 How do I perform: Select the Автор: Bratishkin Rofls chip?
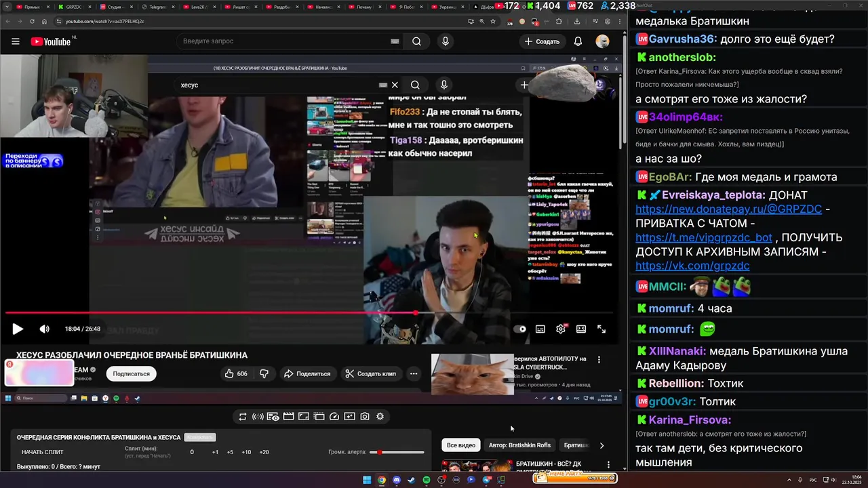(x=519, y=445)
